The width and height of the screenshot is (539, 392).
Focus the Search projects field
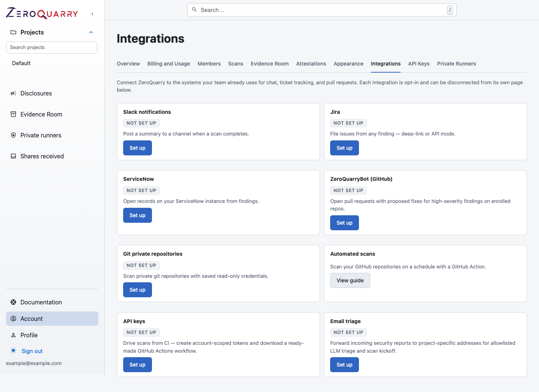pos(52,48)
